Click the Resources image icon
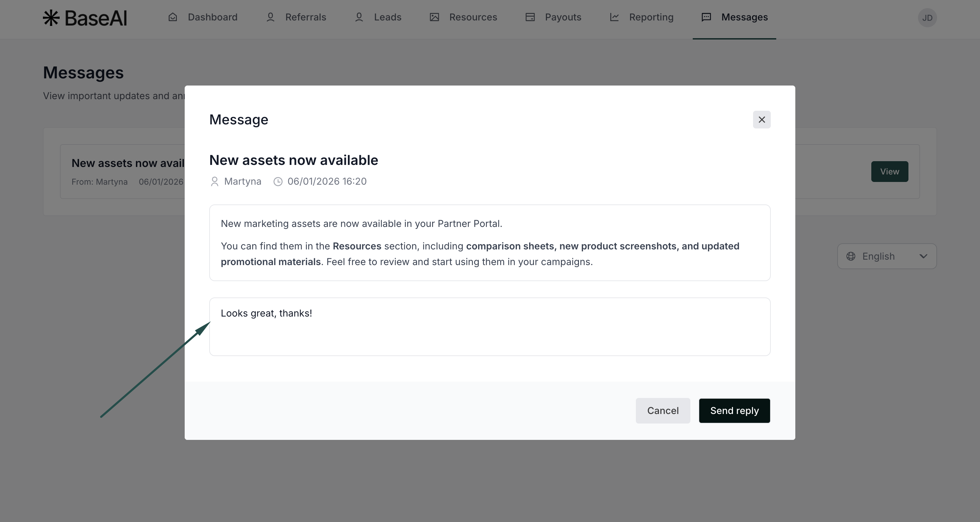Image resolution: width=980 pixels, height=522 pixels. 434,17
